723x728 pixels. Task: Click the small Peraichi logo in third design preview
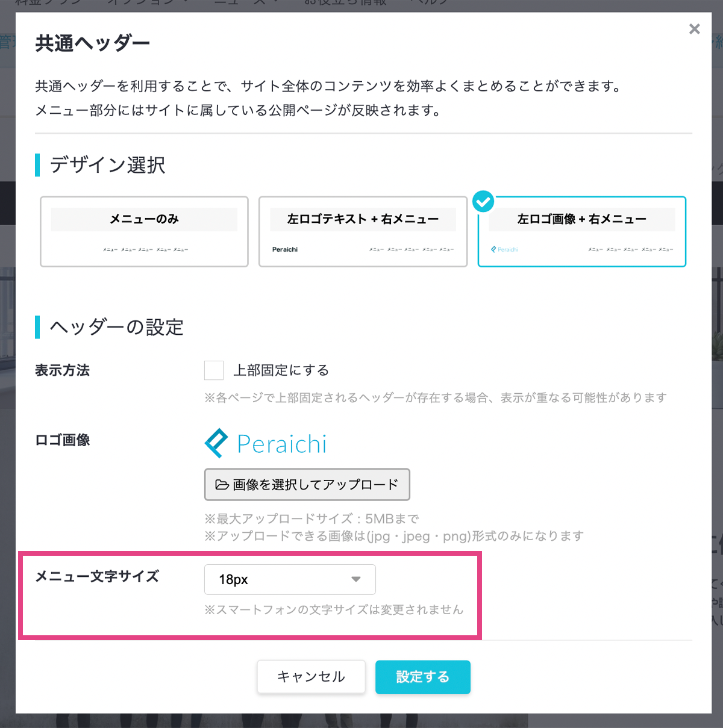pyautogui.click(x=505, y=249)
